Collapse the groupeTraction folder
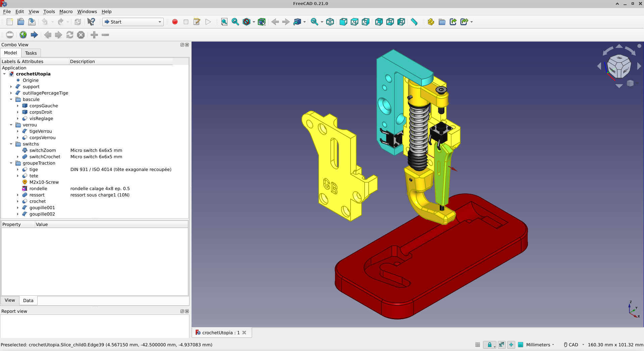The image size is (644, 351). click(11, 163)
